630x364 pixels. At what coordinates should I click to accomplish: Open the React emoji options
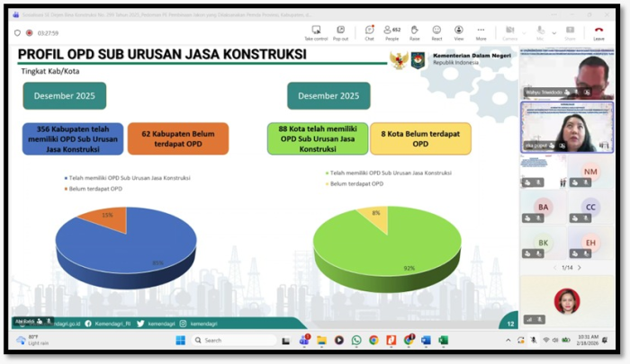click(x=436, y=32)
